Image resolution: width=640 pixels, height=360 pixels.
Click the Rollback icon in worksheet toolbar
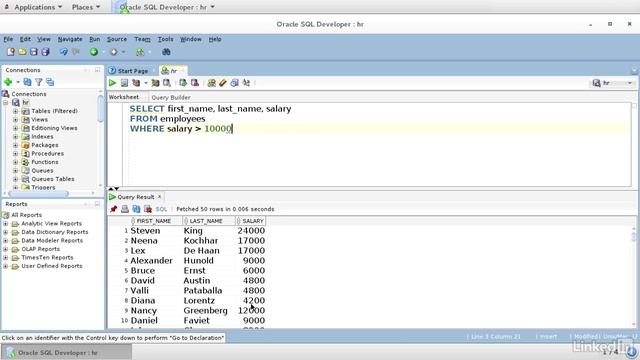[195, 83]
